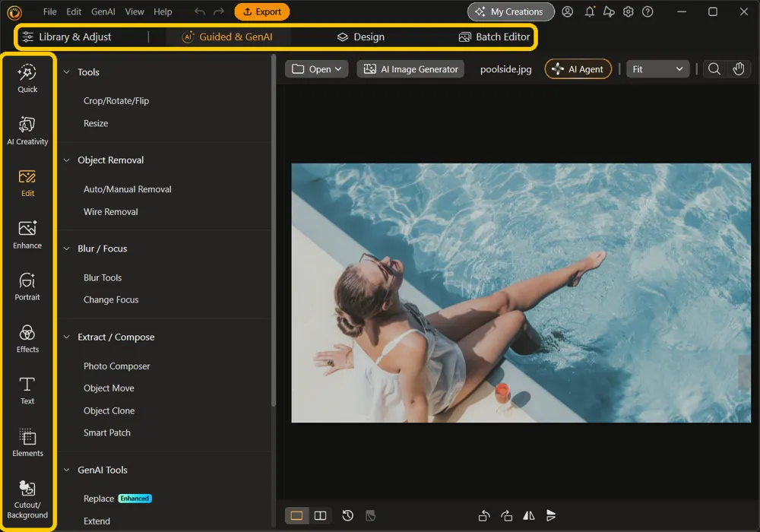Open the File menu
This screenshot has height=532, width=760.
(x=49, y=11)
